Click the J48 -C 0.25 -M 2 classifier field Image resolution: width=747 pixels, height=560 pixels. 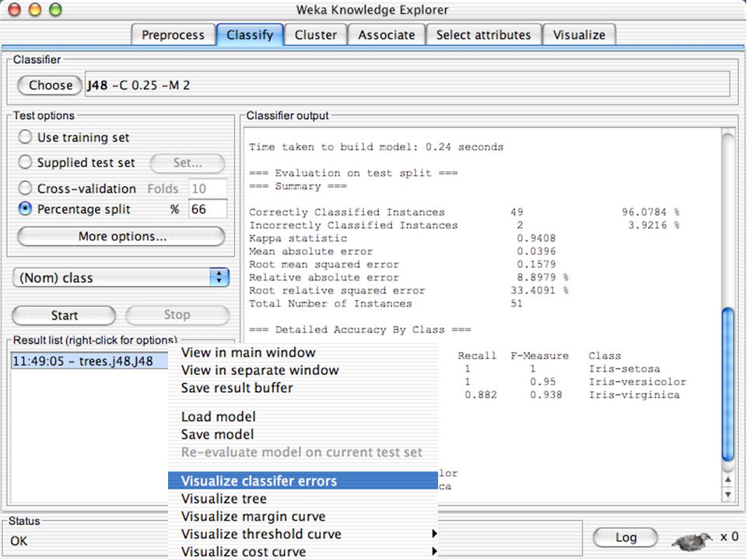coord(407,85)
